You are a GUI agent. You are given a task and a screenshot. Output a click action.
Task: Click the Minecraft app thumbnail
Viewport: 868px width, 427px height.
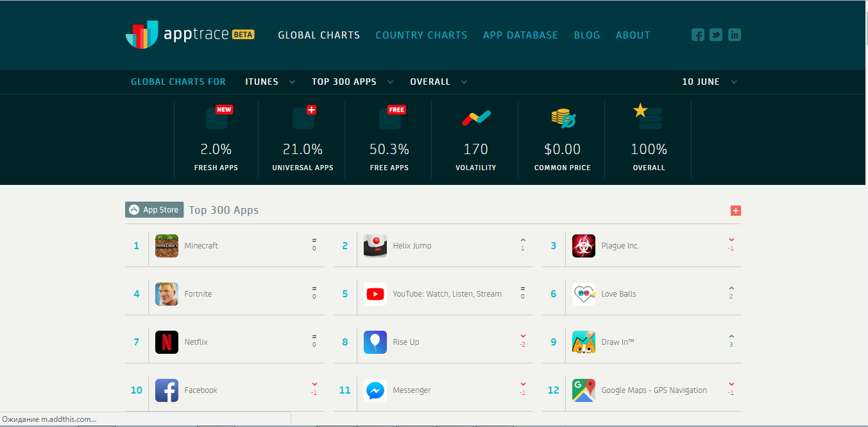166,245
